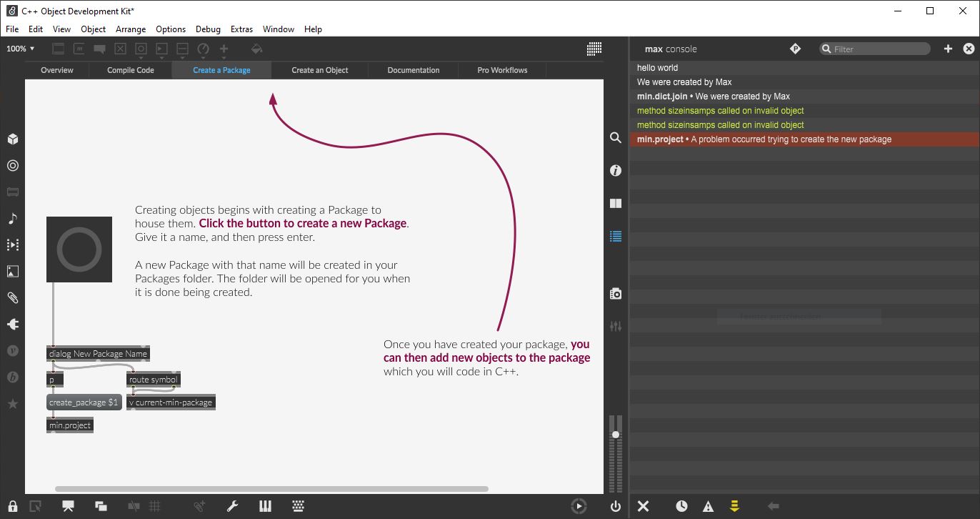This screenshot has height=519, width=980.
Task: Select the min.project object box
Action: coord(70,425)
